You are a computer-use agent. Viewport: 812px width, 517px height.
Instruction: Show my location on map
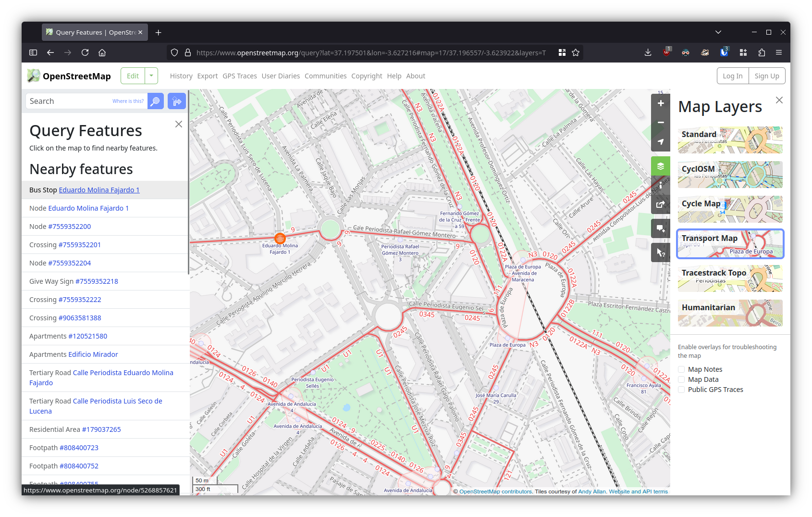[x=661, y=142]
